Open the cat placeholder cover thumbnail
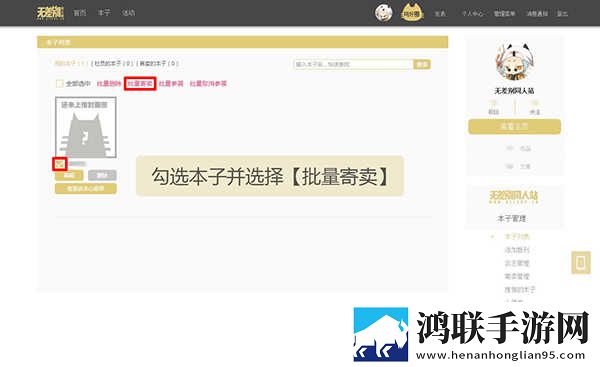The width and height of the screenshot is (600, 367). point(86,127)
